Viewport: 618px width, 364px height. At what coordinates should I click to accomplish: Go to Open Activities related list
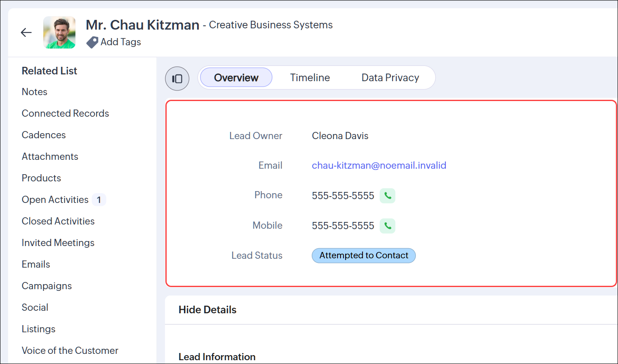click(55, 200)
